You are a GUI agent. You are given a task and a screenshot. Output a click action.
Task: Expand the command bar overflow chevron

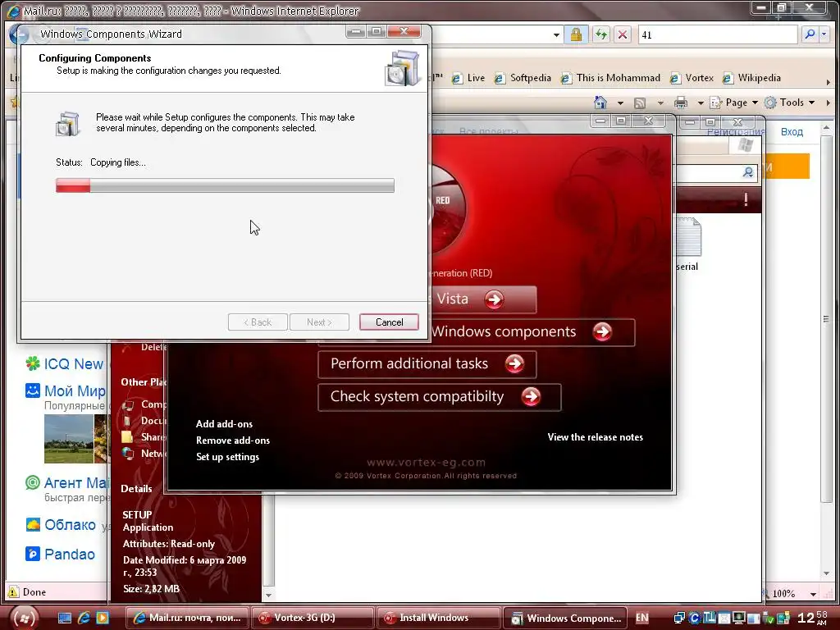coord(829,103)
